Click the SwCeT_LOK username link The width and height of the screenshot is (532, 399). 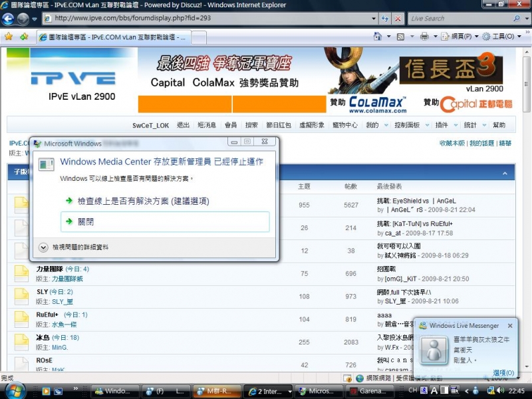(x=150, y=125)
